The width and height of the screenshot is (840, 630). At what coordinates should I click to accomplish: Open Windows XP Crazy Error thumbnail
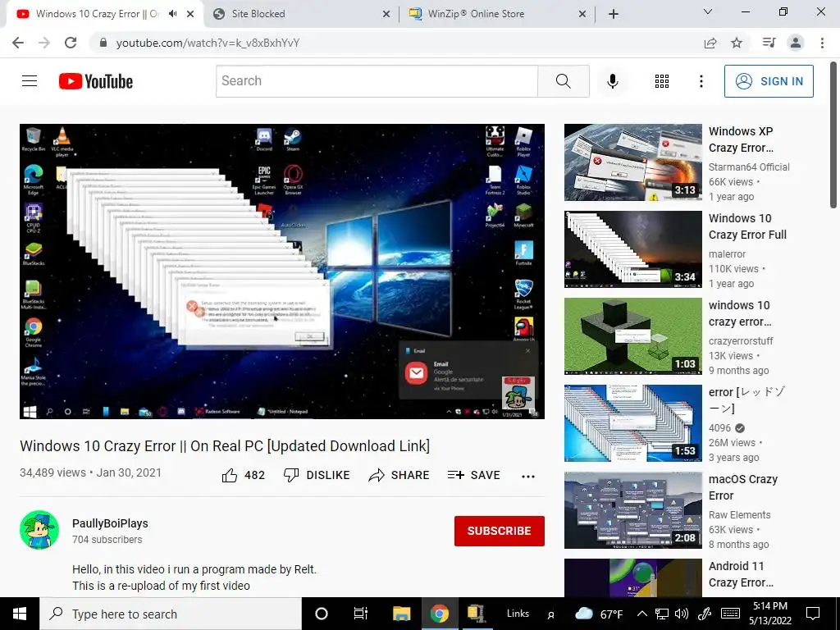click(x=633, y=162)
